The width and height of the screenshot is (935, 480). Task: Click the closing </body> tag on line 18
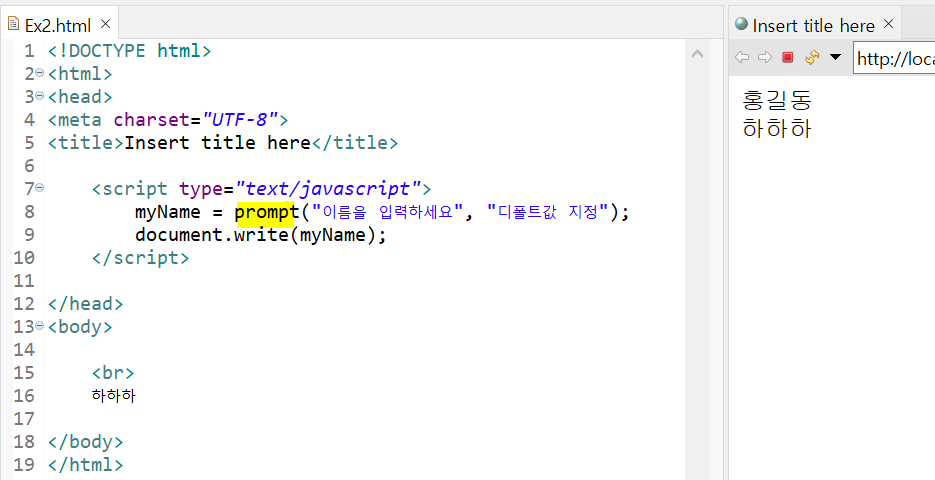point(86,442)
